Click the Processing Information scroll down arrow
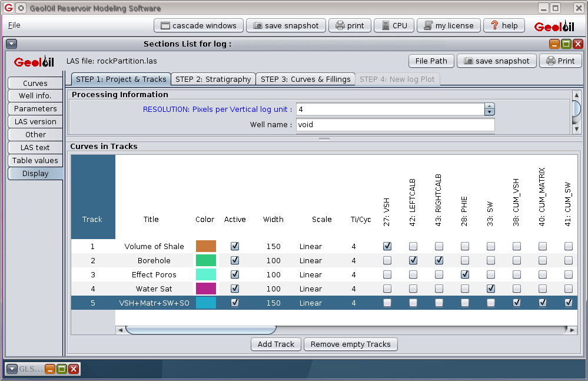 pos(577,129)
